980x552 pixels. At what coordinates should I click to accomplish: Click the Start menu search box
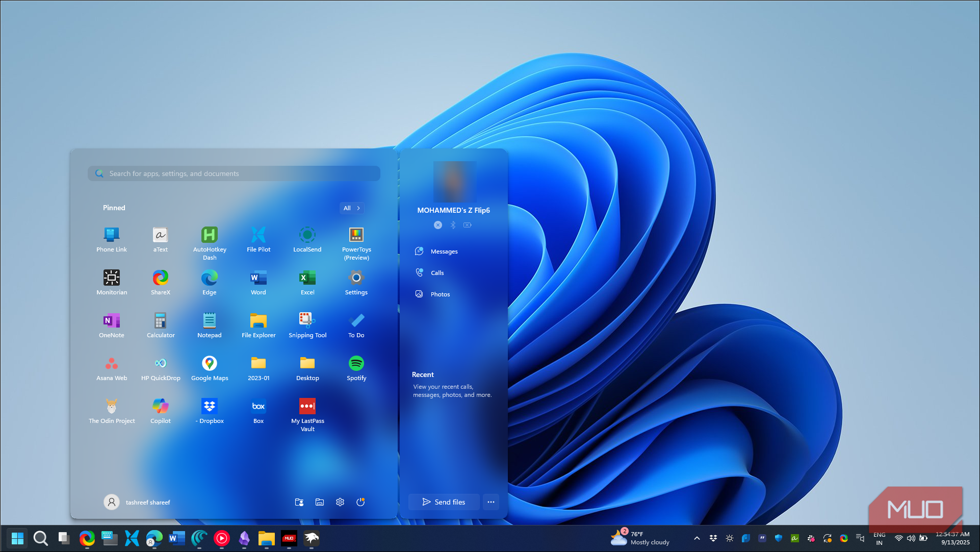(234, 173)
